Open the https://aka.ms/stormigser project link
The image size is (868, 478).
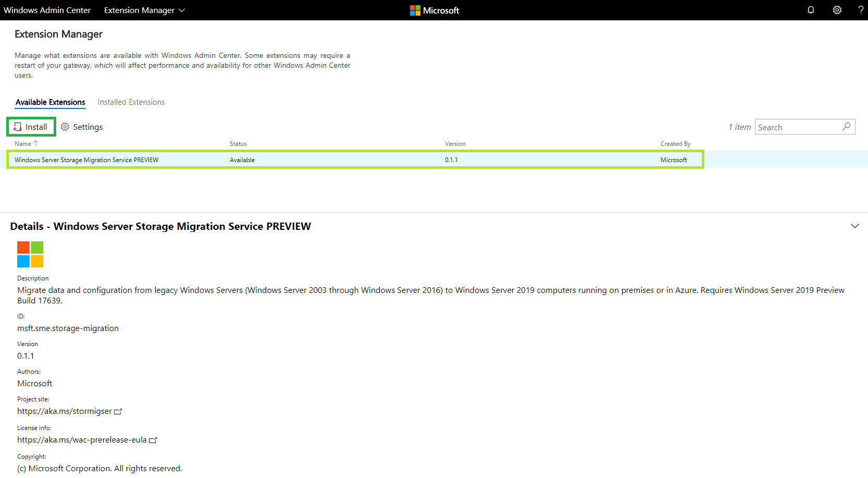tap(65, 411)
